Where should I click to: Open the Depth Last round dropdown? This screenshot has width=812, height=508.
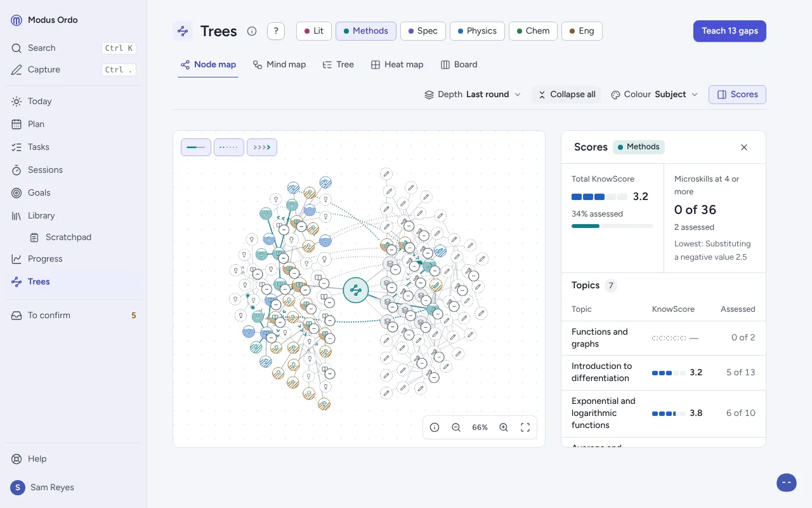coord(473,95)
